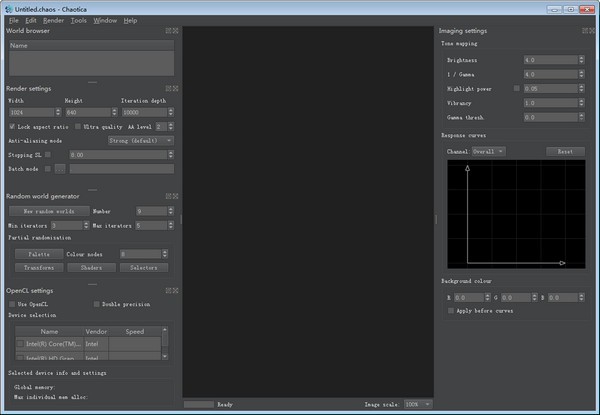Image resolution: width=600 pixels, height=415 pixels.
Task: Enable Ultra quality checkbox
Action: point(80,127)
